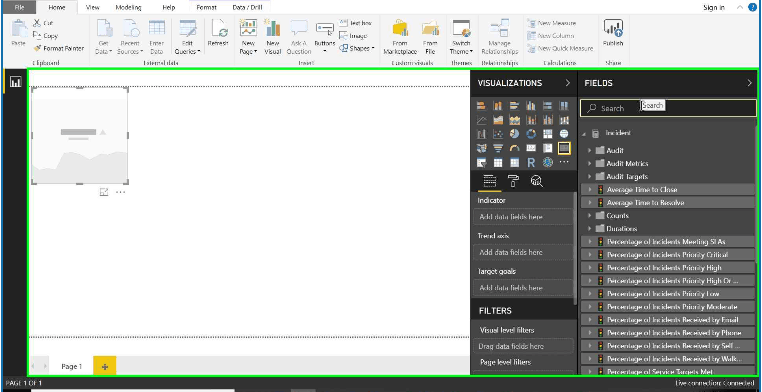
Task: Open the Format paint roller tab
Action: (513, 181)
